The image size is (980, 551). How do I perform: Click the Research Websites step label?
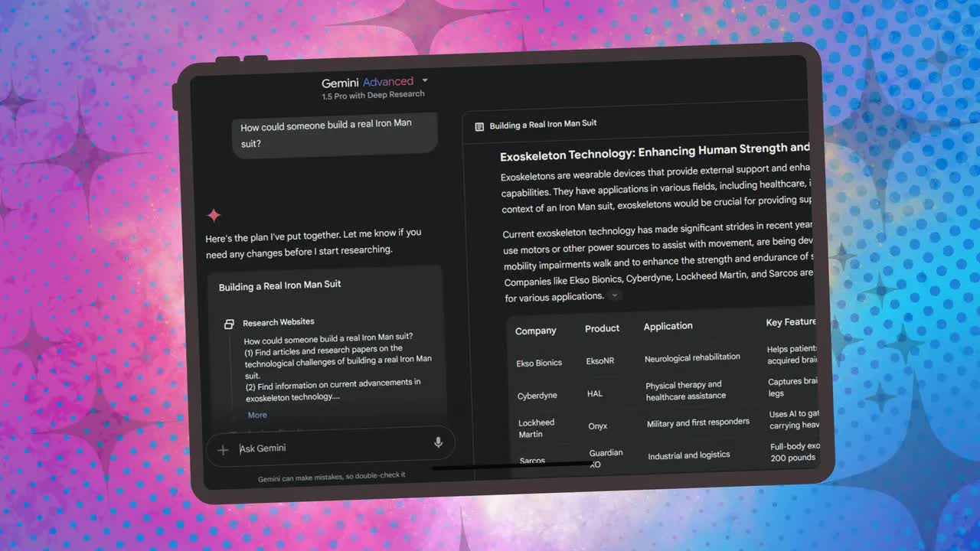pos(278,322)
